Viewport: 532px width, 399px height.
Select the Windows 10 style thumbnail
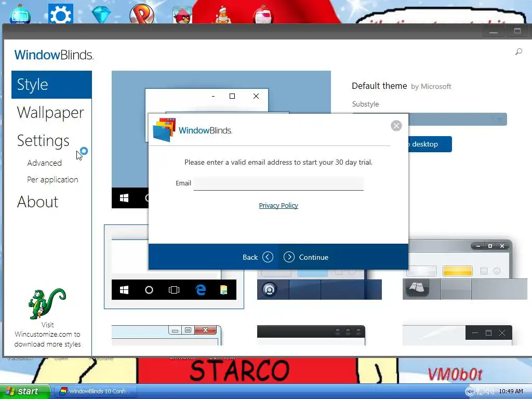(174, 267)
